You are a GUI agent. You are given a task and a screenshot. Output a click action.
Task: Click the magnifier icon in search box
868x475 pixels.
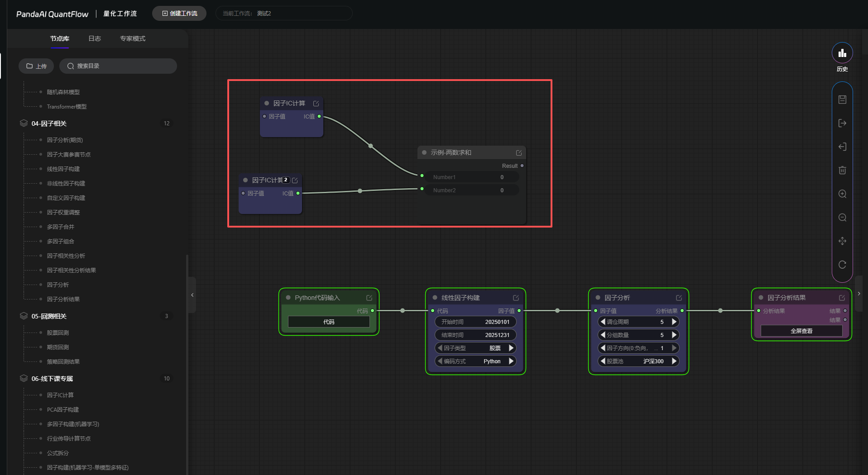(71, 66)
